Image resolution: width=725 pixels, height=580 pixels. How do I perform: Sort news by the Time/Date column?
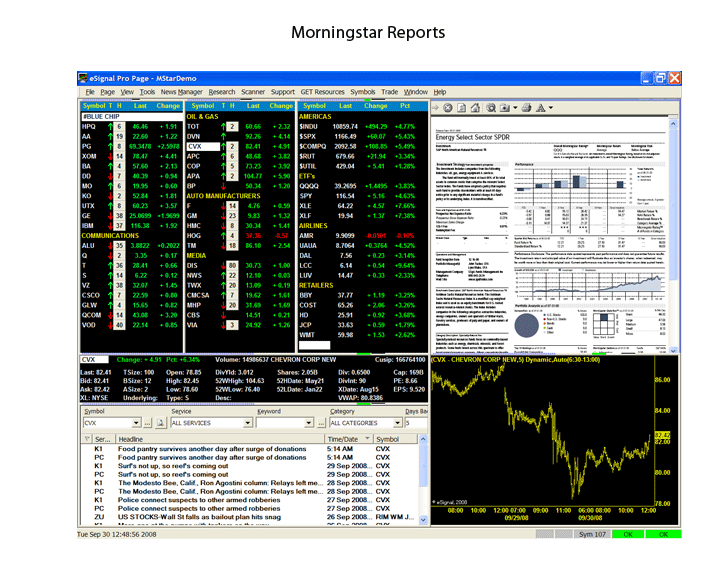tap(349, 439)
